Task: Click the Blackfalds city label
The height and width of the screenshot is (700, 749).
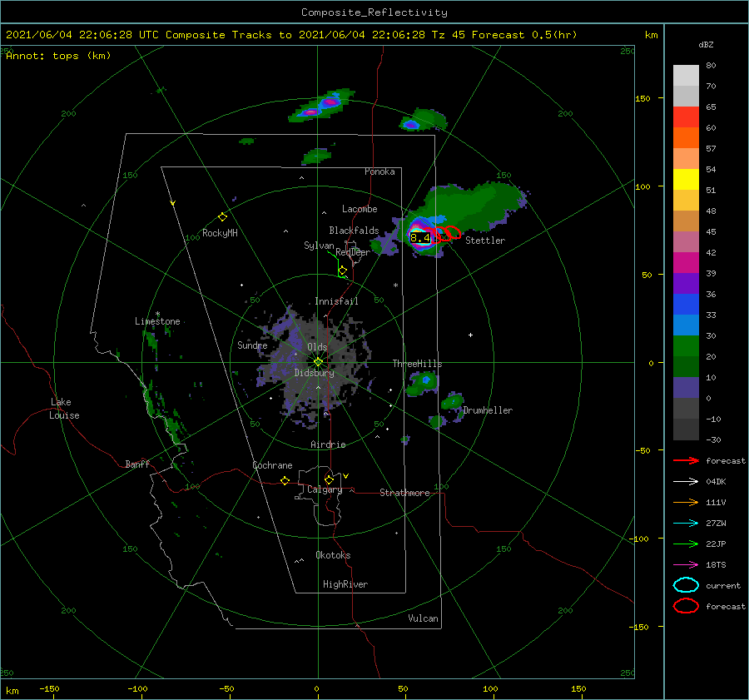Action: click(x=354, y=231)
